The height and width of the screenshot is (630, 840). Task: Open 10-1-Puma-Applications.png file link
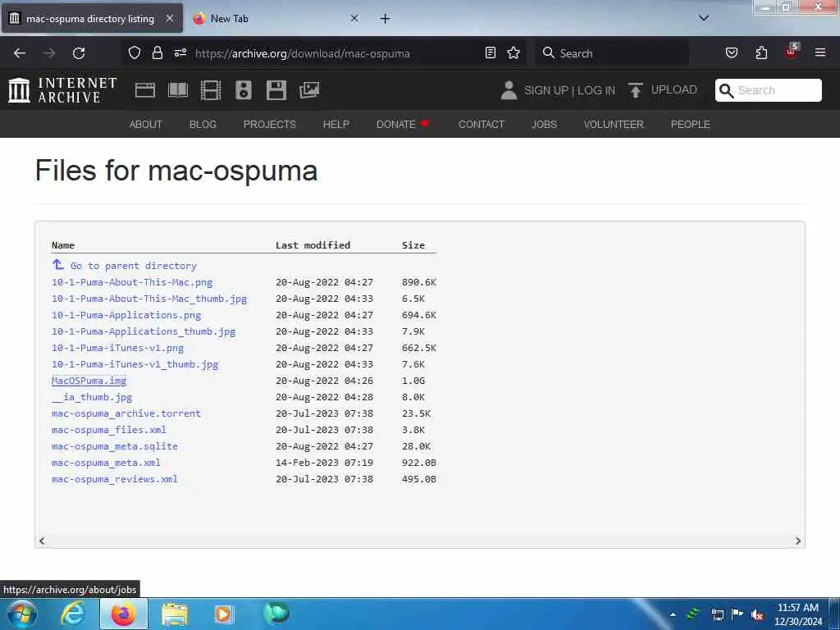pyautogui.click(x=126, y=315)
